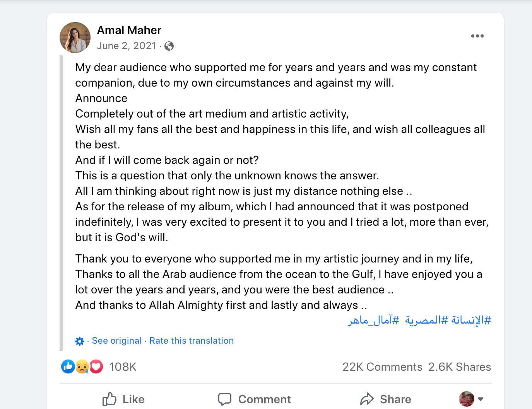Click the 2.6K Shares count

pos(459,366)
